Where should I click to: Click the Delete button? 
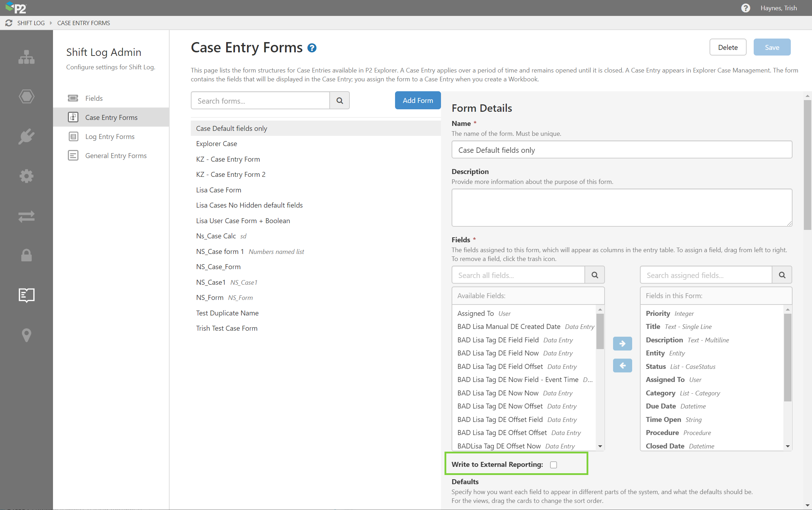(728, 47)
